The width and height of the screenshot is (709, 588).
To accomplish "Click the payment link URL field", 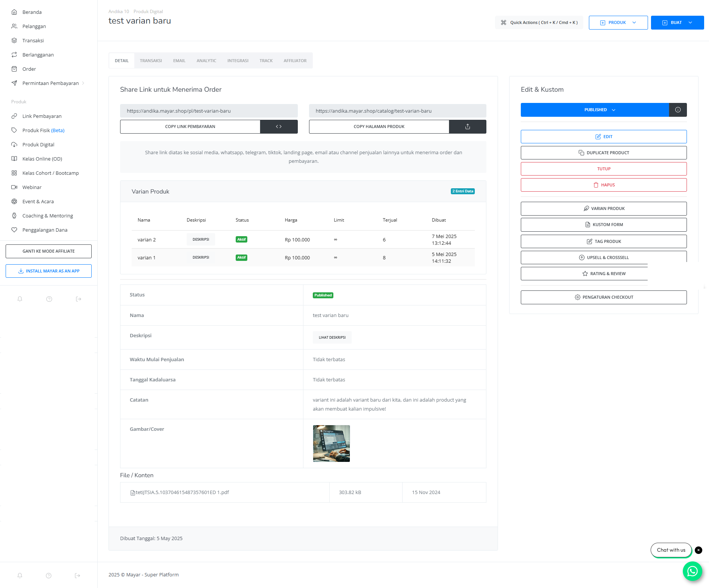I will tap(209, 111).
